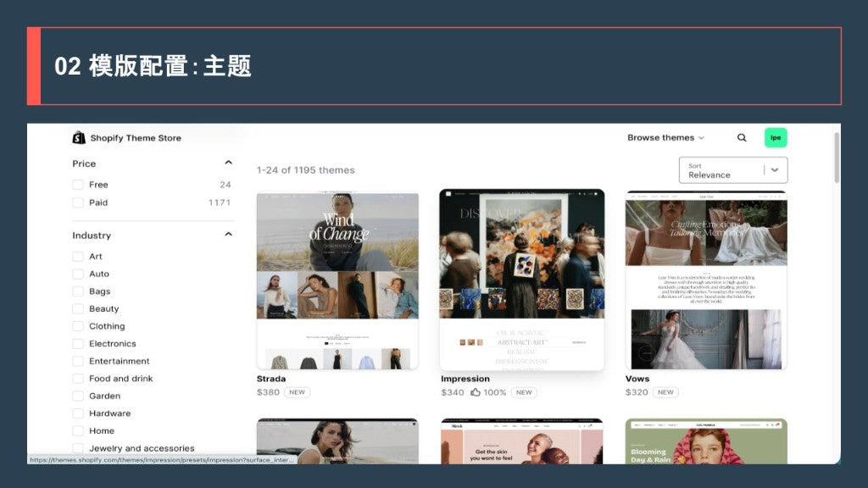Click the '1-24 of 1195 themes' count text
The height and width of the screenshot is (488, 868).
pyautogui.click(x=305, y=170)
